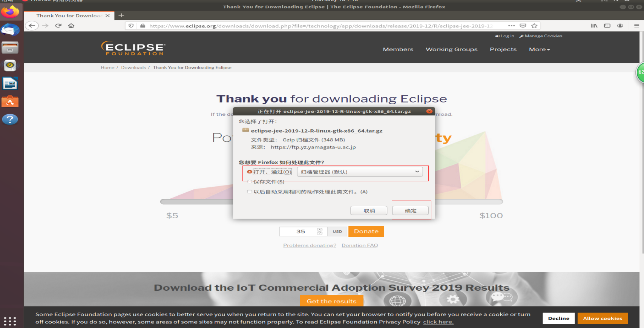644x328 pixels.
Task: Open page actions three-dot menu
Action: point(511,26)
